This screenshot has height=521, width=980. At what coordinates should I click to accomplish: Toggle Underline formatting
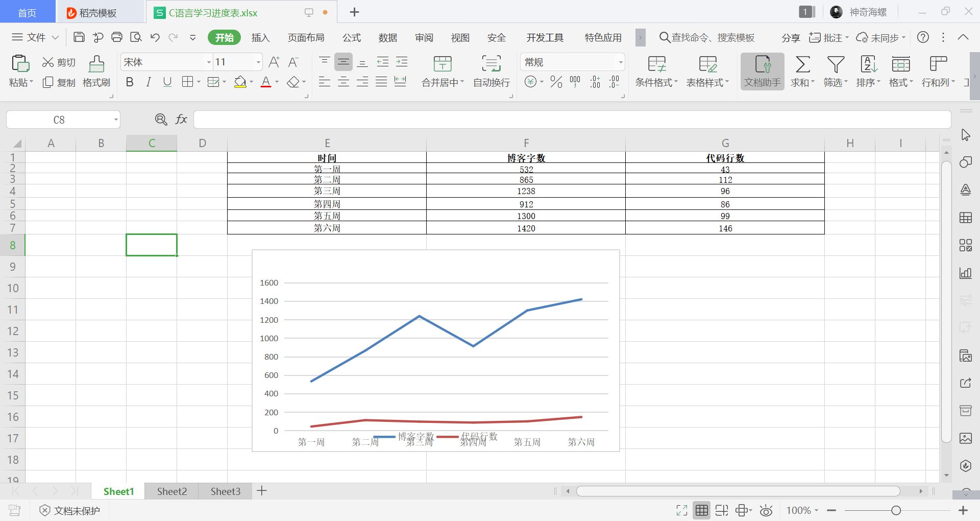click(167, 82)
